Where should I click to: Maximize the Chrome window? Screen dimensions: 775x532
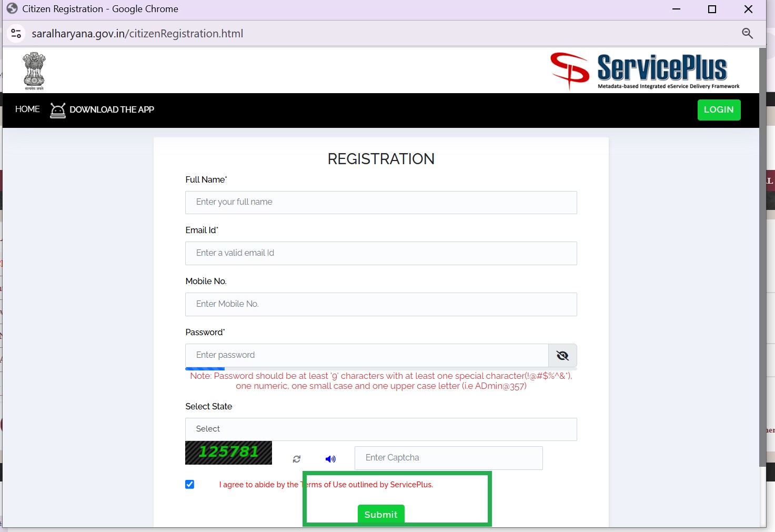pos(712,9)
